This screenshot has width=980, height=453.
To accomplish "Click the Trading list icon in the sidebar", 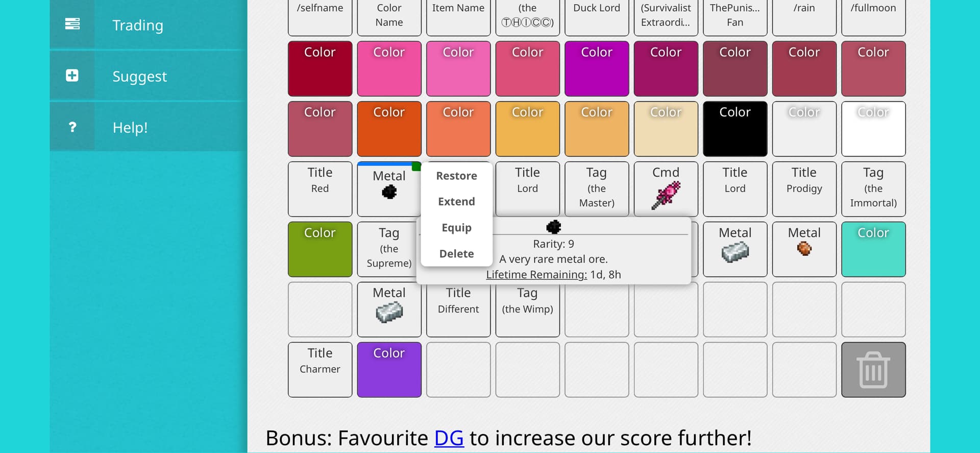I will tap(72, 24).
